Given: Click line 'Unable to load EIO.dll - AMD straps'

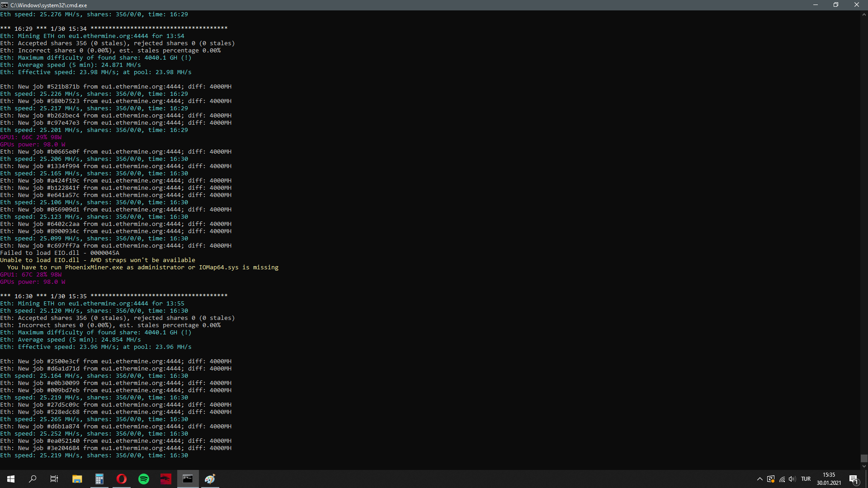Looking at the screenshot, I should (x=98, y=260).
